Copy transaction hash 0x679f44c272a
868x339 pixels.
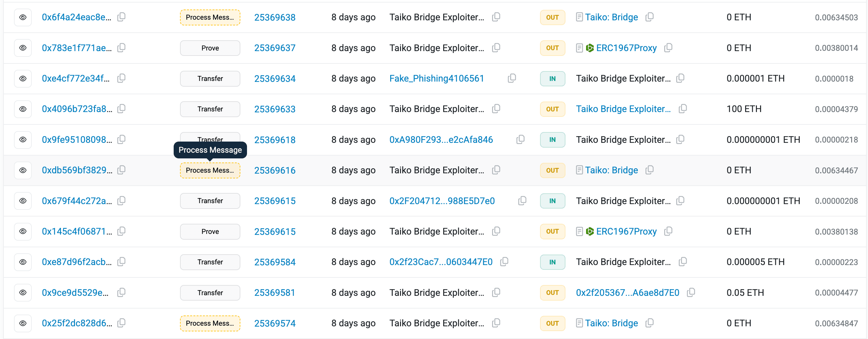pos(121,201)
